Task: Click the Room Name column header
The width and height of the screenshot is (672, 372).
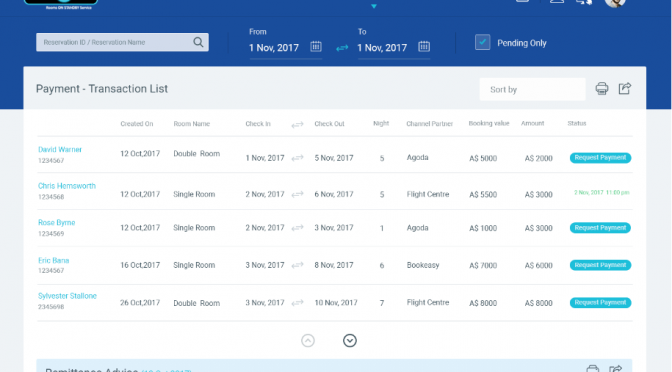Action: coord(192,124)
